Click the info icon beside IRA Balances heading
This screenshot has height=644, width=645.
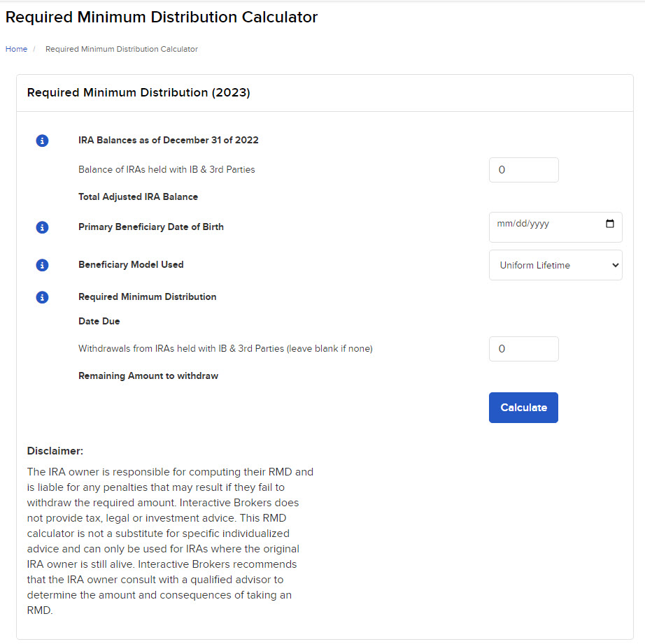tap(42, 141)
